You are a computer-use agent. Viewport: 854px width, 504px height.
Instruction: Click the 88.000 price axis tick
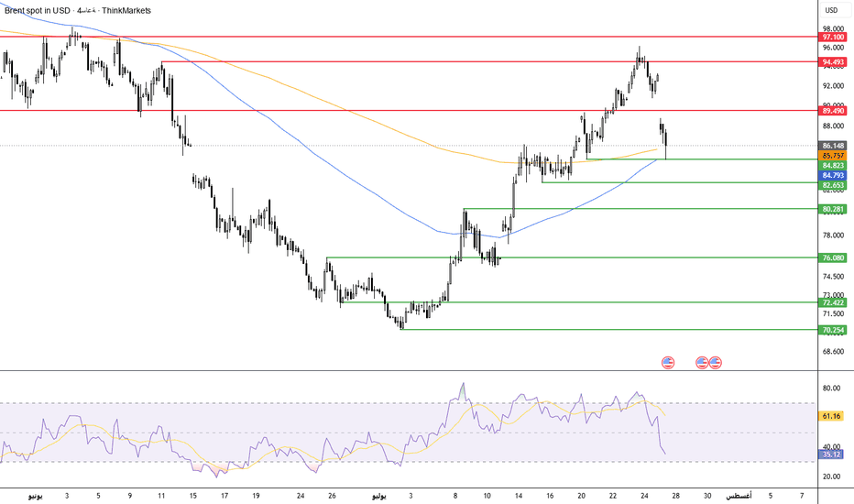click(833, 126)
